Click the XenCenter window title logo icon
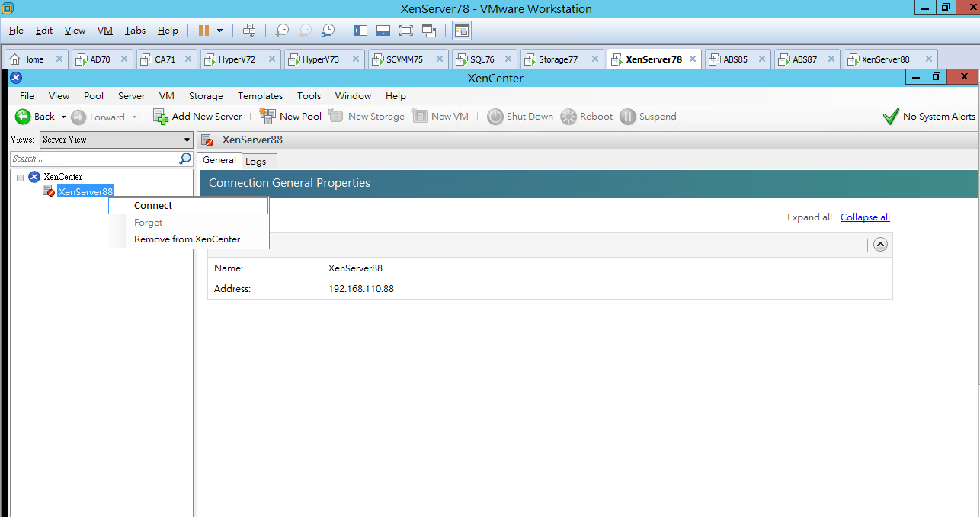This screenshot has width=980, height=517. pyautogui.click(x=16, y=77)
